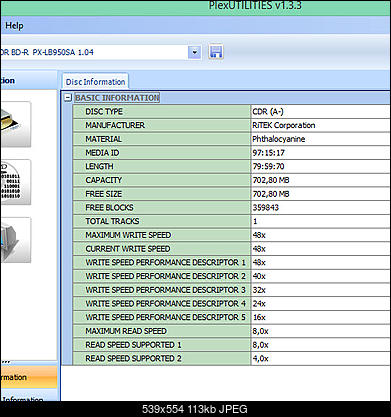391x417 pixels.
Task: Select WRITE SPEED PERFORMANCE DESCRIPTOR 3 row
Action: click(232, 290)
